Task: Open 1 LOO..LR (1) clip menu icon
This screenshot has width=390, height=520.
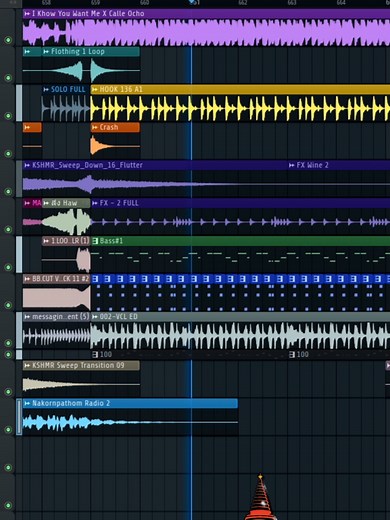Action: click(46, 241)
